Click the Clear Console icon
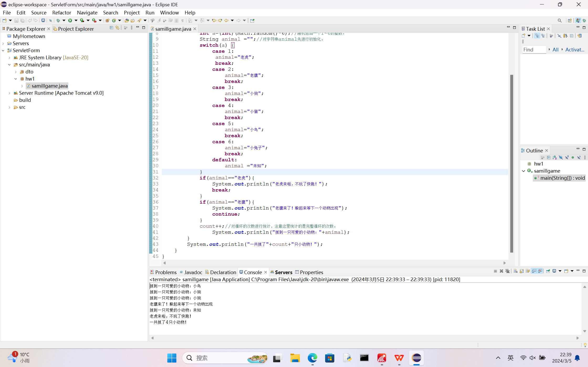Screen dimensions: 588x367 pos(515,271)
